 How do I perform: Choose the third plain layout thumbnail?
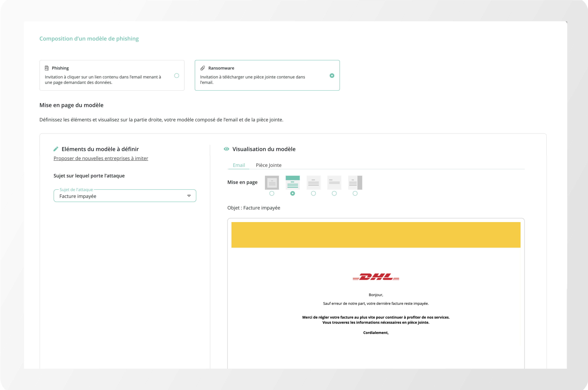tap(313, 183)
